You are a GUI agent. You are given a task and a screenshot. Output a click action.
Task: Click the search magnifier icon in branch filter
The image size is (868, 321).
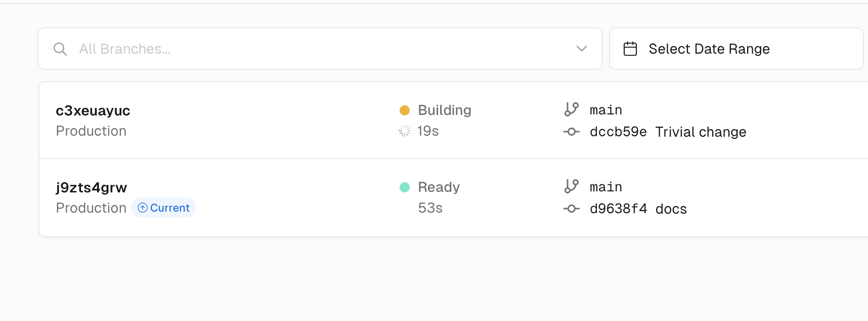(60, 49)
